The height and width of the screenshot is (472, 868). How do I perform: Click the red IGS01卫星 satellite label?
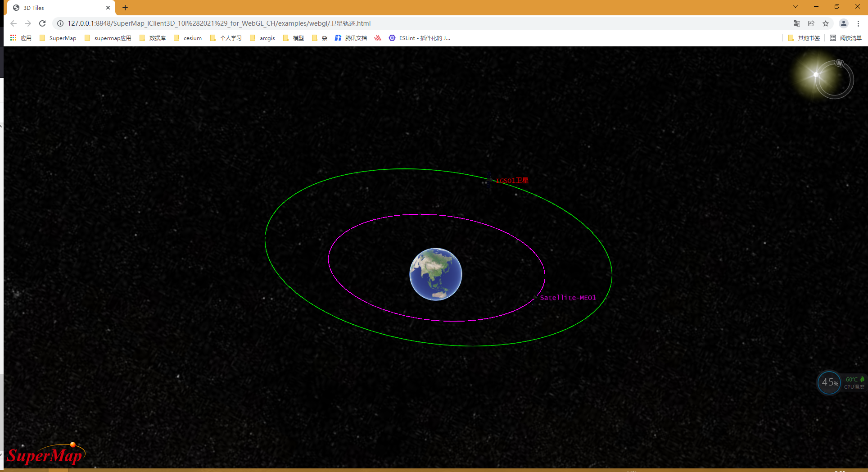tap(512, 180)
